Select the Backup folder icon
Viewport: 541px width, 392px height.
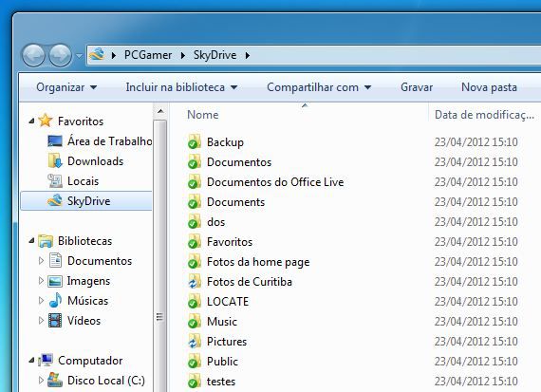[195, 141]
